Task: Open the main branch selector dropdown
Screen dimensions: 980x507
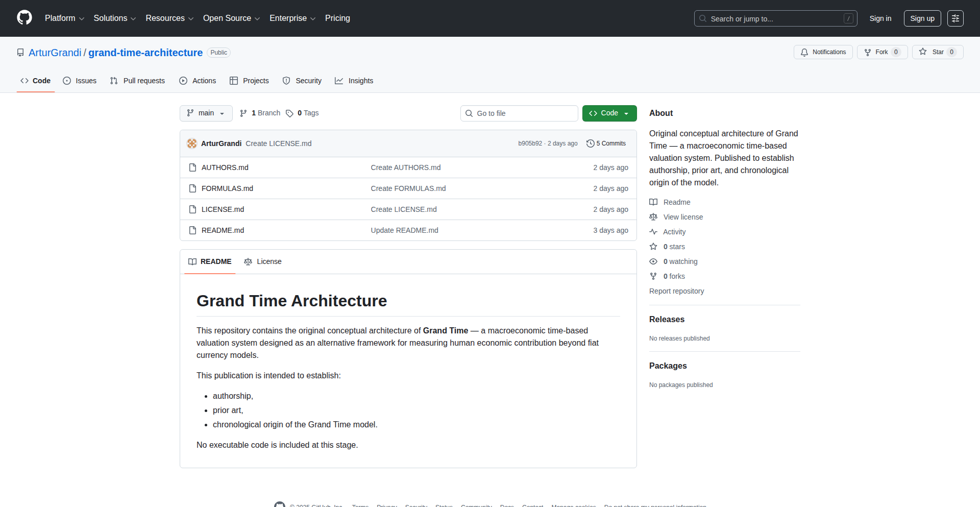Action: pos(206,113)
